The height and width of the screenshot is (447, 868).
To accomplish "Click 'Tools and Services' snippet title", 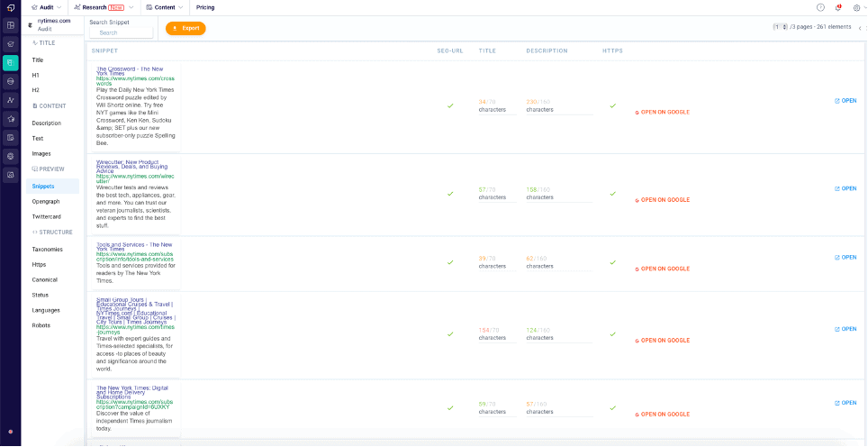I will 134,247.
